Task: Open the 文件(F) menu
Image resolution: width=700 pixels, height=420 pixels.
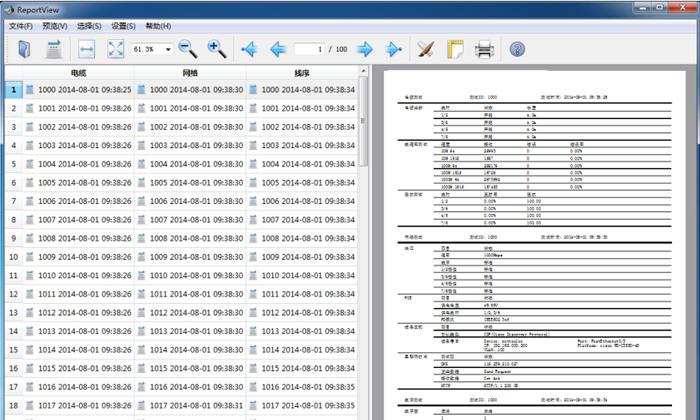Action: [21, 26]
